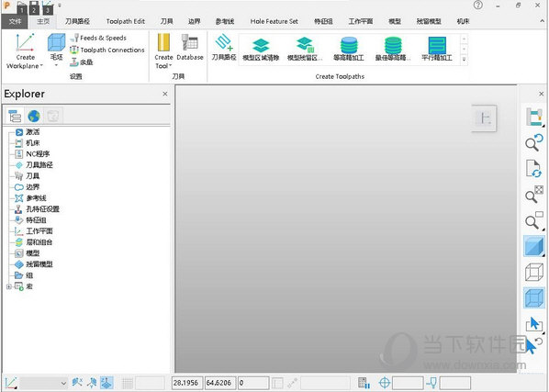Toggle the plain shaded view mode
The width and height of the screenshot is (549, 392).
534,246
